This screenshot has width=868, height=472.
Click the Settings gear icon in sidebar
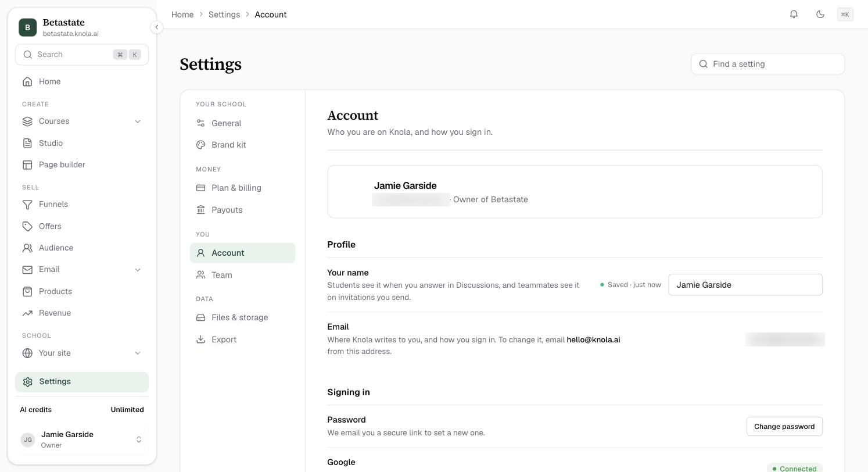(27, 381)
